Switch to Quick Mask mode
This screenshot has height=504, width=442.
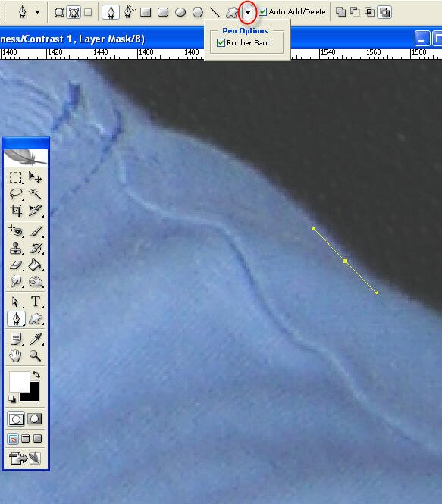coord(35,419)
